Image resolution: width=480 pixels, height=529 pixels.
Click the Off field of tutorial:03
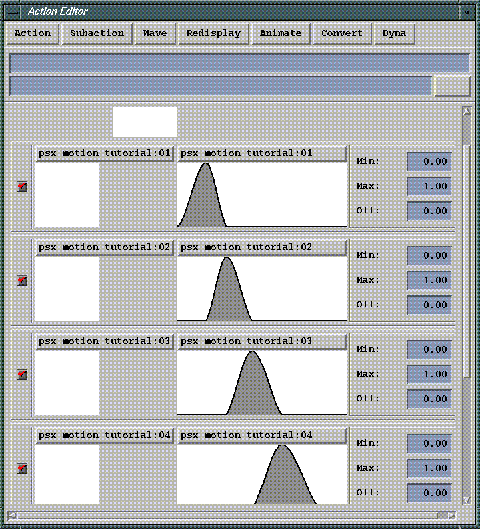tap(429, 399)
